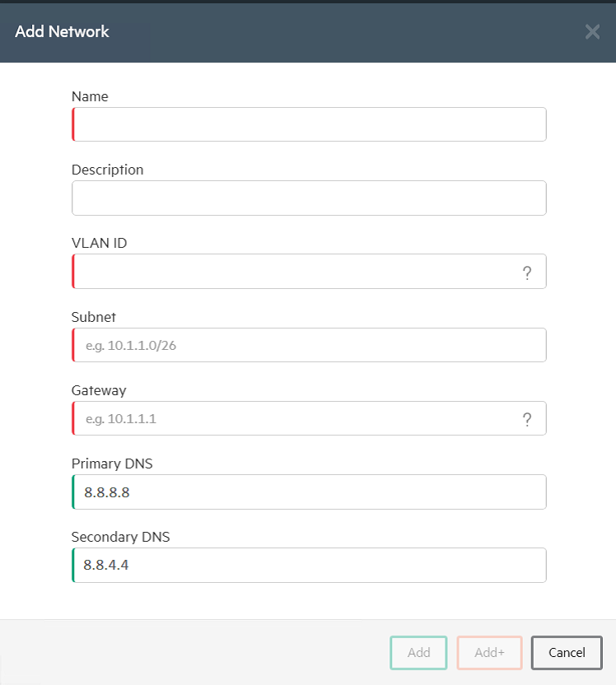
Task: Click the Add Network dialog title
Action: tap(61, 31)
